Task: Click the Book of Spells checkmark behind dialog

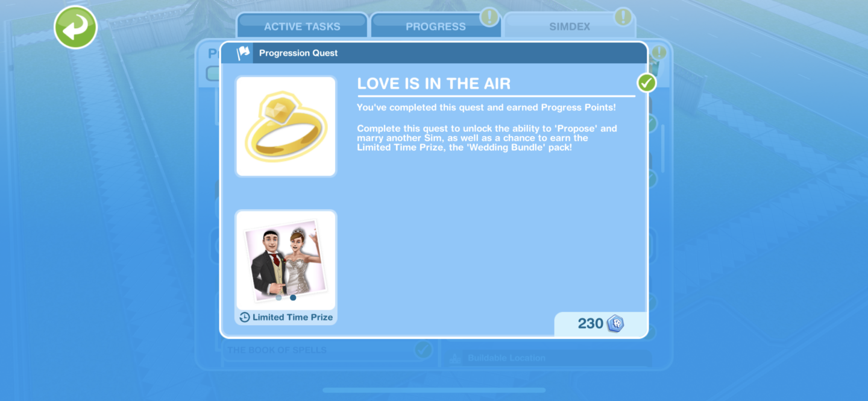Action: (424, 349)
